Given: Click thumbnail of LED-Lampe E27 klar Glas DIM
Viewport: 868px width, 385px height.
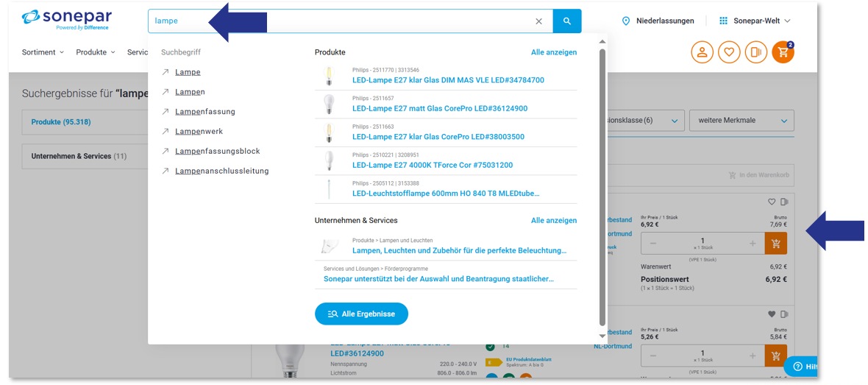Looking at the screenshot, I should coord(330,76).
